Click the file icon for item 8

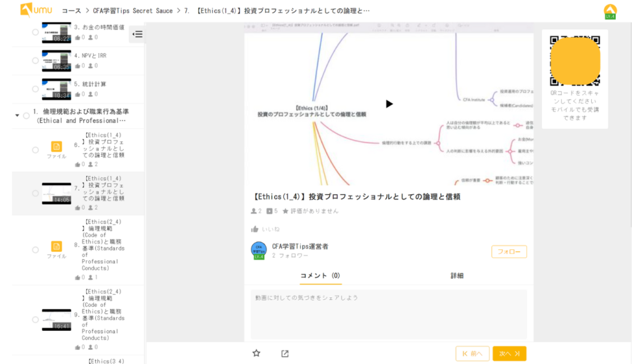(x=56, y=246)
